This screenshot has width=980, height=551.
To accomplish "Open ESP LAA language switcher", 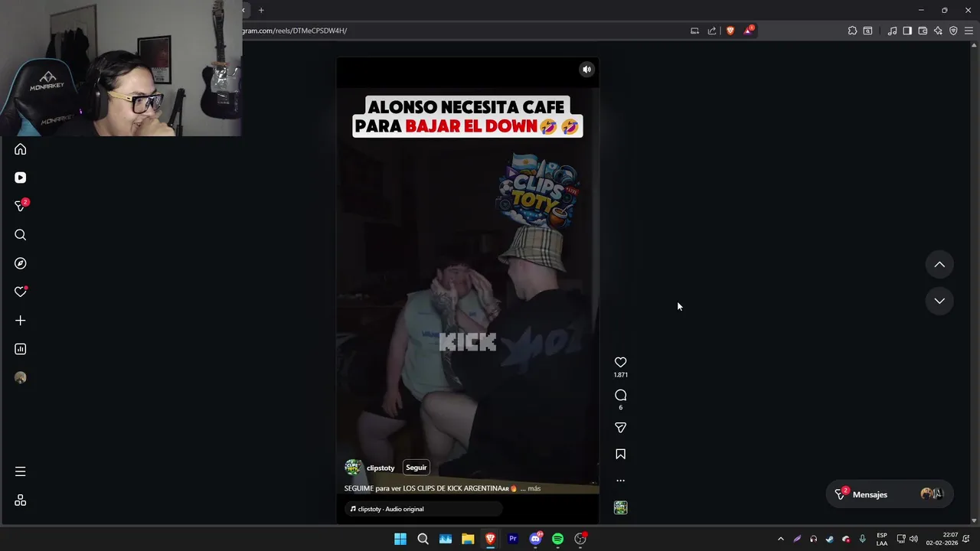I will [x=882, y=539].
